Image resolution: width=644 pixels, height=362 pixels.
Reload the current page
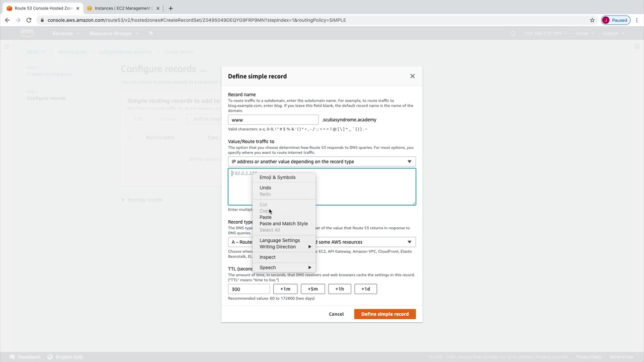click(29, 20)
